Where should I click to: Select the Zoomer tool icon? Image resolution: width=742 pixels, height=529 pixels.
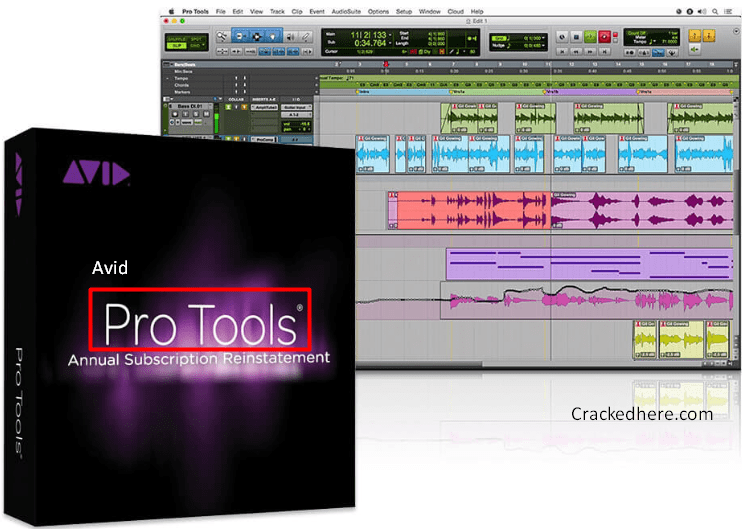point(222,36)
